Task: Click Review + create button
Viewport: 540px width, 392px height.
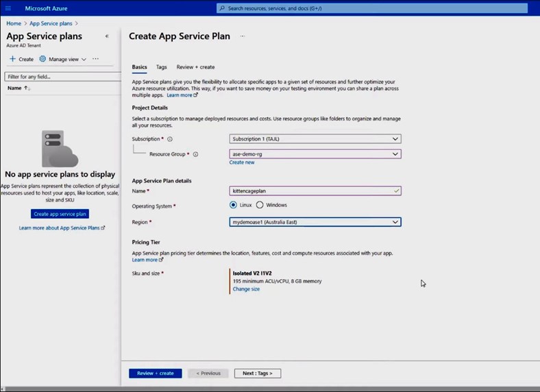Action: [x=156, y=373]
